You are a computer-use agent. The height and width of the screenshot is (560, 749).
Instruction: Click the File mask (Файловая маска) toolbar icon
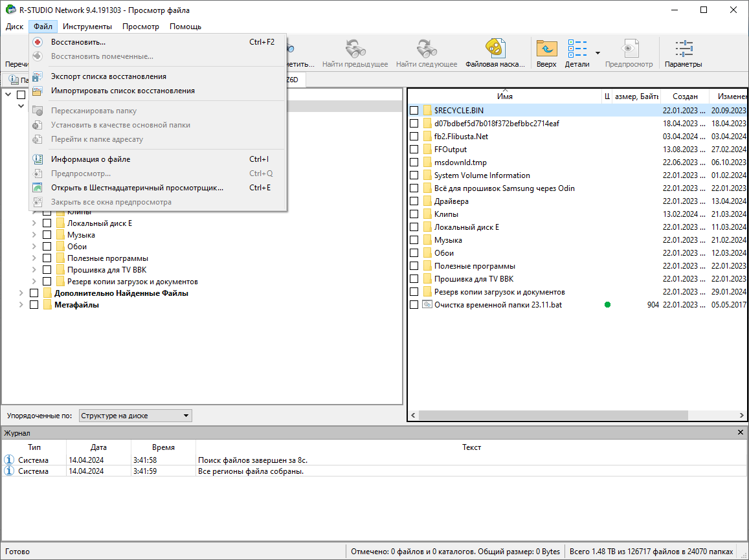coord(495,49)
